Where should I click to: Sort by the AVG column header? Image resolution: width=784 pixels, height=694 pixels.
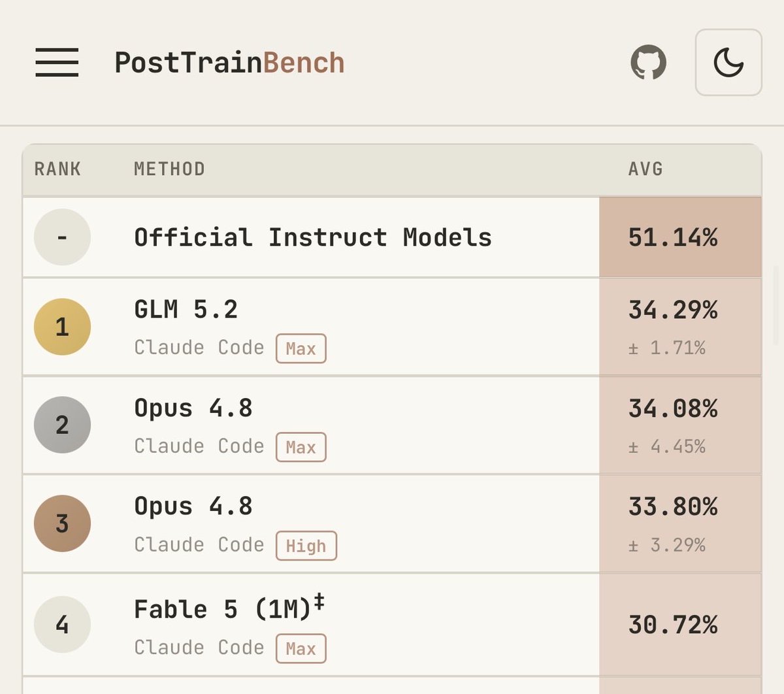coord(645,169)
